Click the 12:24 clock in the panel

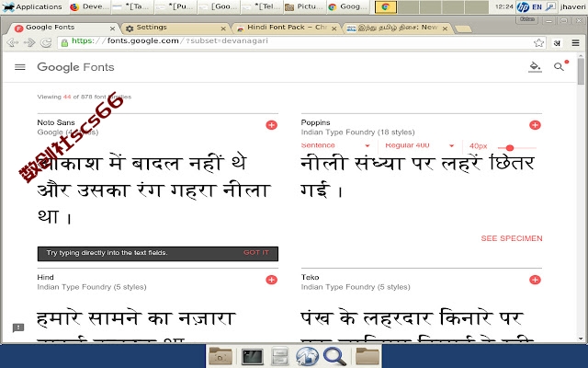[504, 6]
